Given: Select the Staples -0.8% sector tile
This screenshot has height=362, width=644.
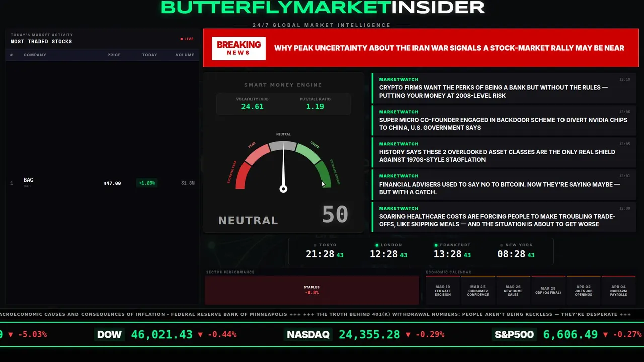Looking at the screenshot, I should tap(312, 290).
